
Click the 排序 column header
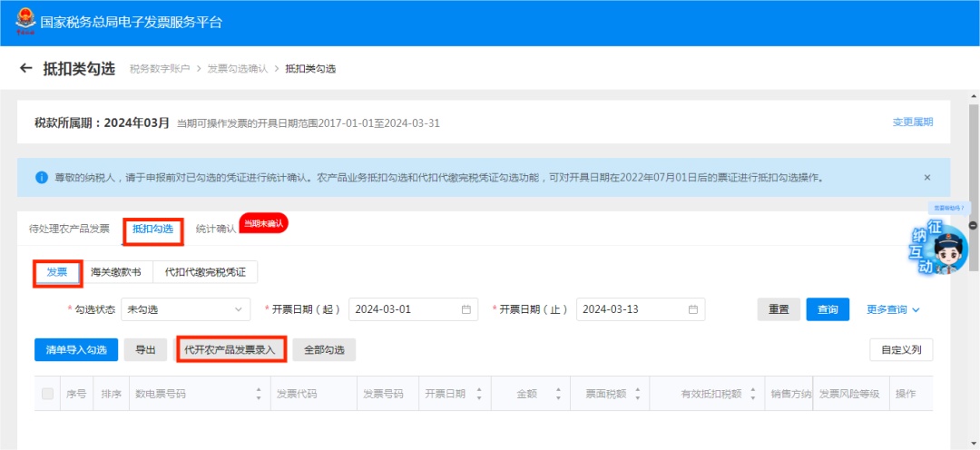coord(111,394)
